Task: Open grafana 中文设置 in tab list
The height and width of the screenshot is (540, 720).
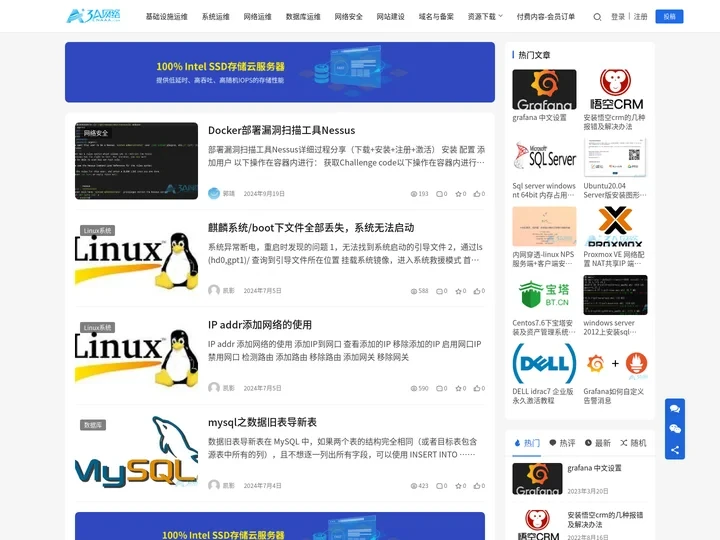Action: pos(594,468)
